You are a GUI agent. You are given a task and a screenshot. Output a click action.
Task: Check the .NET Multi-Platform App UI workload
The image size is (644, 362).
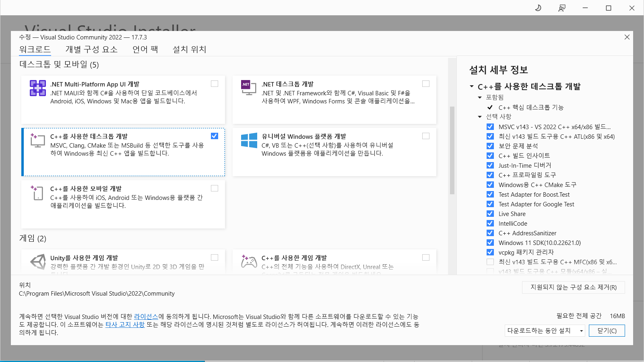point(215,84)
